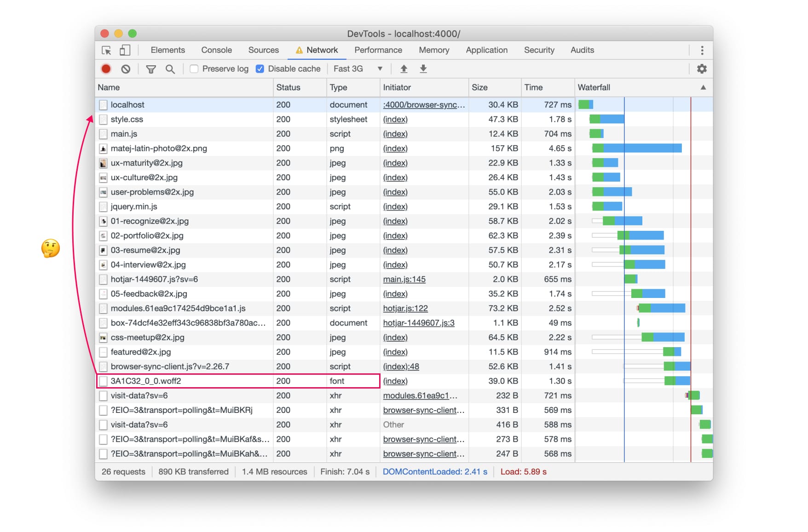
Task: Click the css-meetup@2x.jpg thumbnail icon
Action: click(103, 338)
